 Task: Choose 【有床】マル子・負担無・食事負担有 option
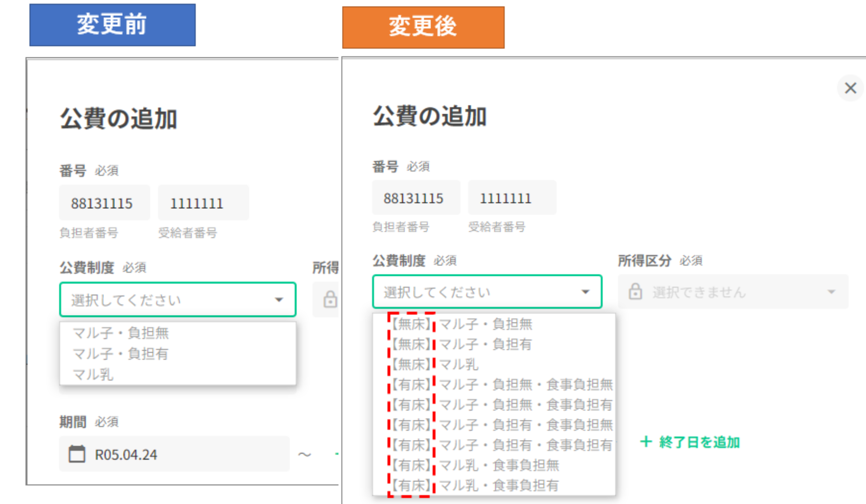pyautogui.click(x=494, y=405)
